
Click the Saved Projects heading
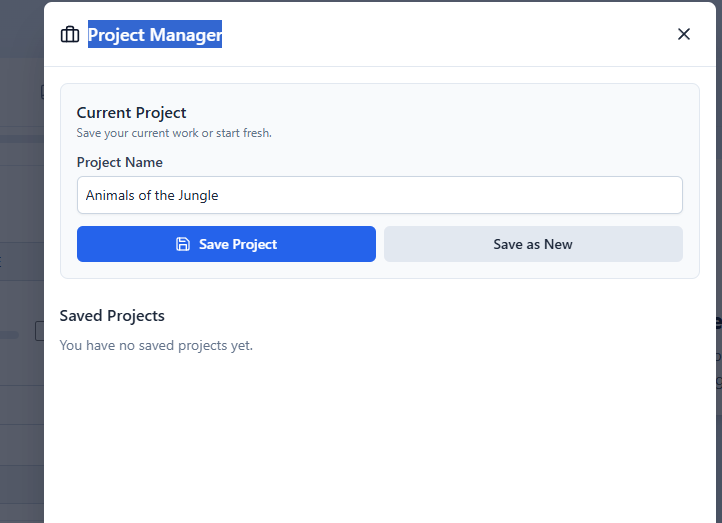112,316
